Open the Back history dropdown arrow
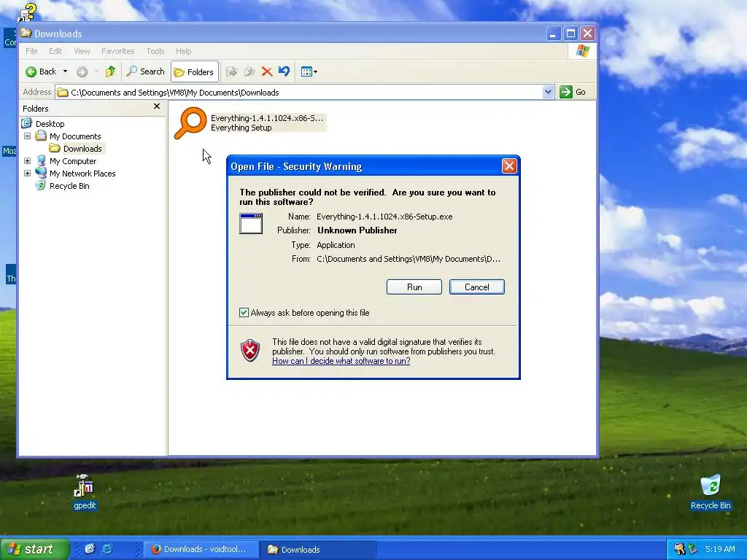Viewport: 747px width, 560px height. pyautogui.click(x=65, y=71)
